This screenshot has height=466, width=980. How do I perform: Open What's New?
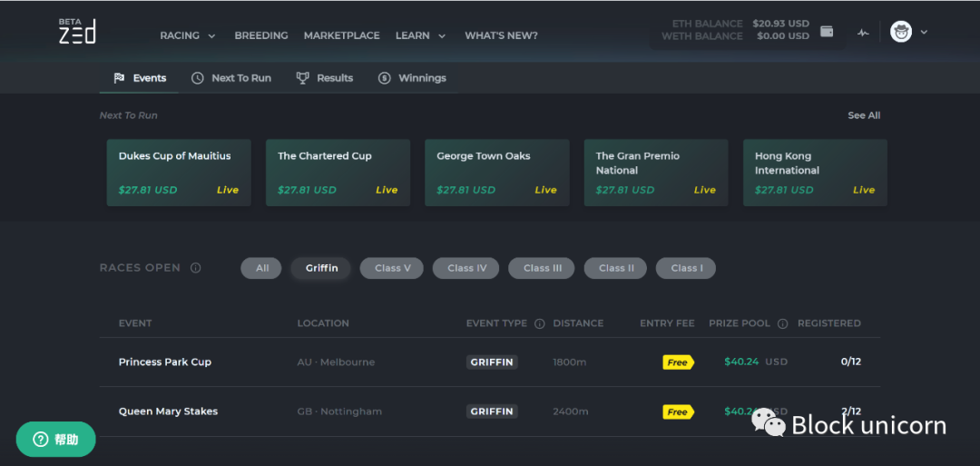coord(501,35)
